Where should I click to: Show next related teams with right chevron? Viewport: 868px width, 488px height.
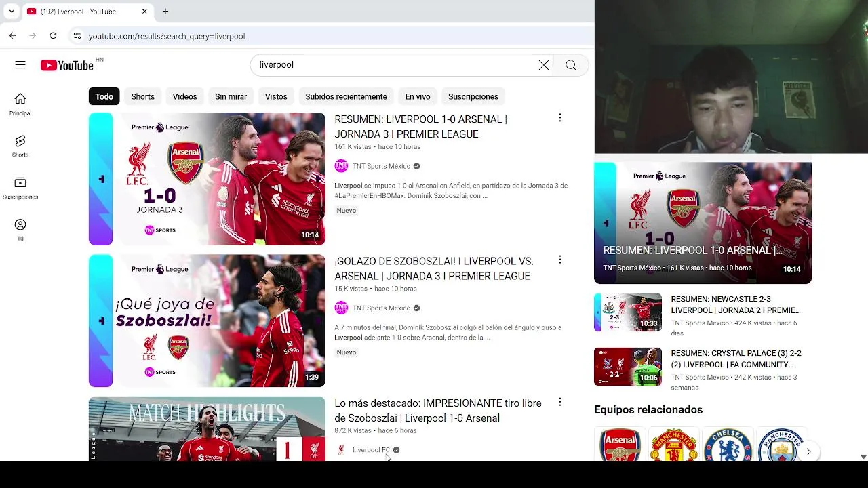coord(808,451)
